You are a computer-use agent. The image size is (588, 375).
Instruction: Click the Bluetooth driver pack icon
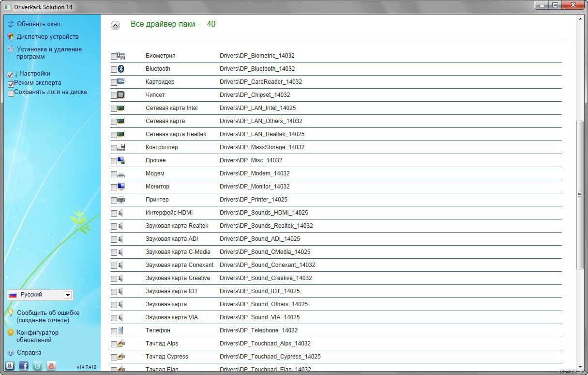pos(121,69)
